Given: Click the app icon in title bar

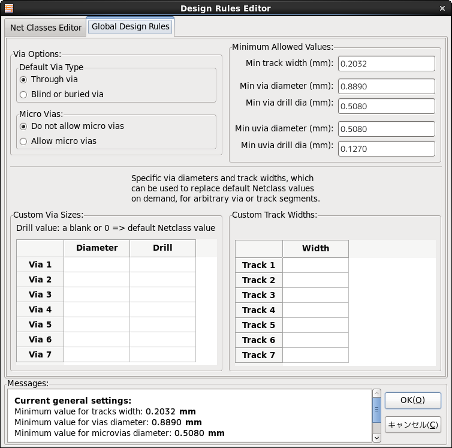Looking at the screenshot, I should click(9, 8).
